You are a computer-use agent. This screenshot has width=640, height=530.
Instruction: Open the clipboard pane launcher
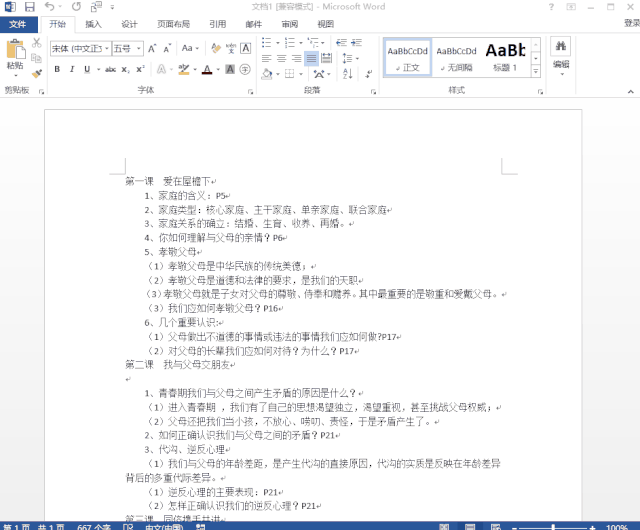tap(41, 92)
